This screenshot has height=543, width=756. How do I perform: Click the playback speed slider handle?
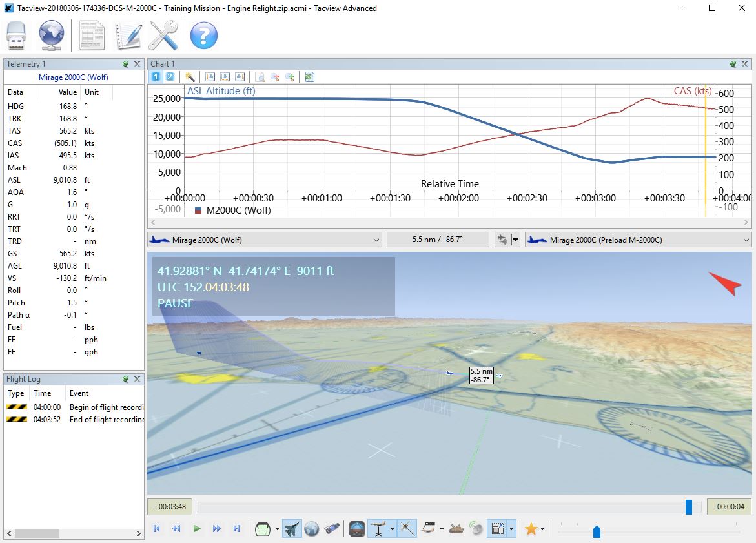coord(597,531)
